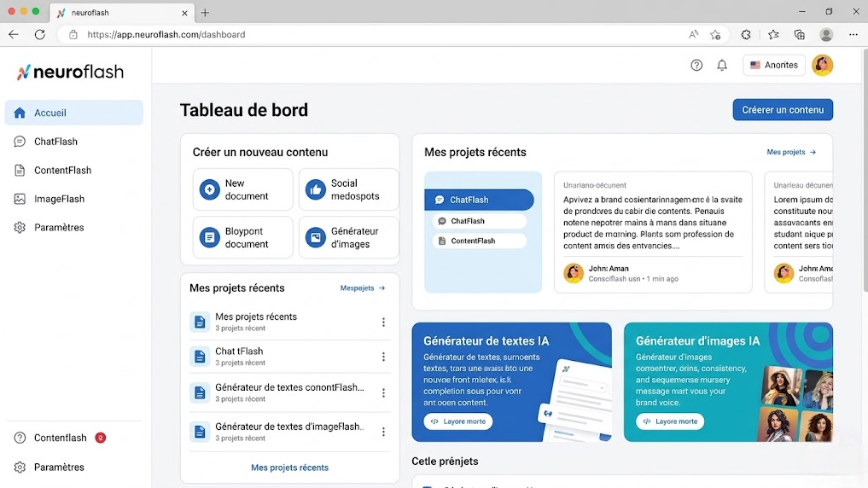Click the user profile avatar
868x488 pixels.
822,65
